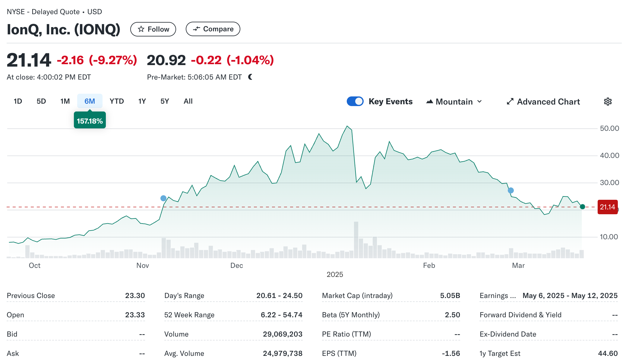Select the 1D time range tab
This screenshot has width=629, height=364.
tap(18, 101)
